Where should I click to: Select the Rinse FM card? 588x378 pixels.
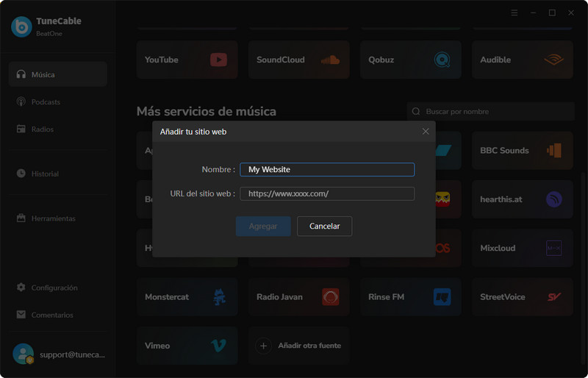coord(411,297)
